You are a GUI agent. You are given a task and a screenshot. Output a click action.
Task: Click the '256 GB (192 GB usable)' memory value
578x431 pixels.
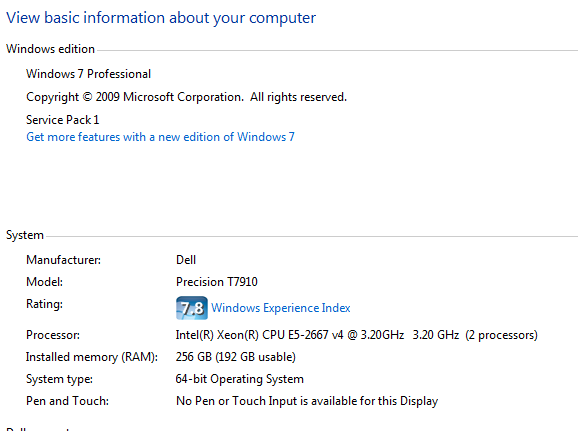(x=236, y=357)
